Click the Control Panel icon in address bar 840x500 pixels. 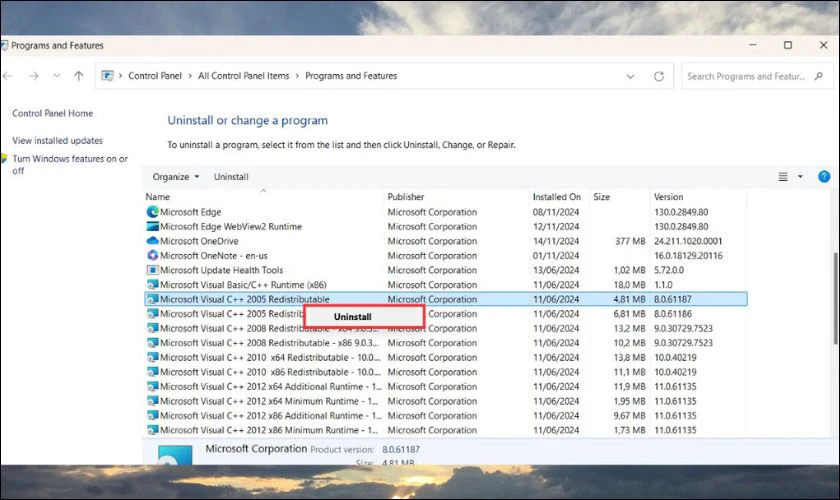(x=108, y=76)
